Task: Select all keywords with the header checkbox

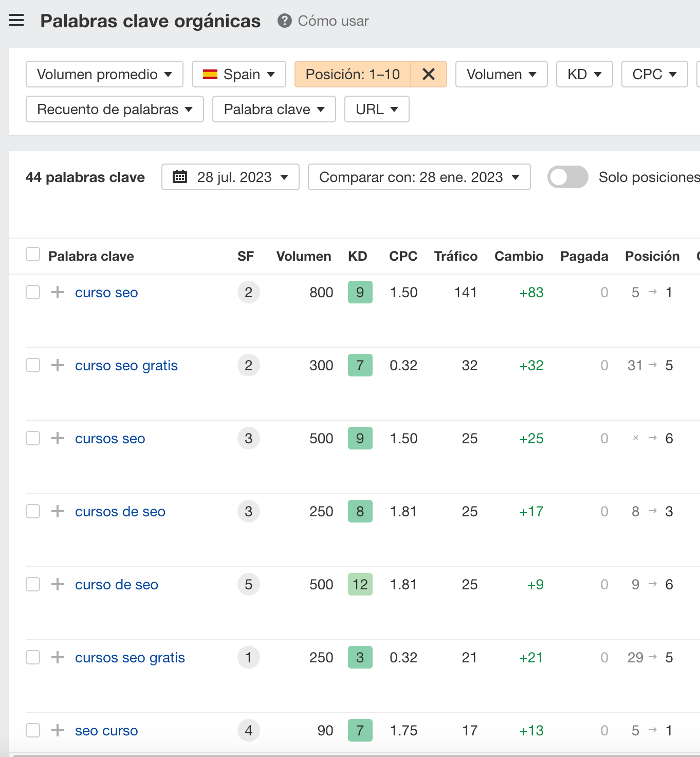Action: 32,254
